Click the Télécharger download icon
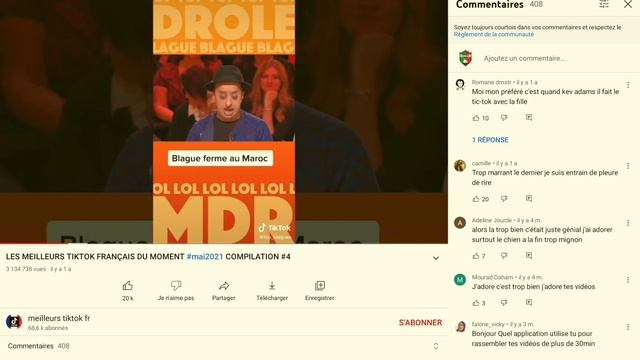Screen dimensions: 640x360 click(x=272, y=286)
